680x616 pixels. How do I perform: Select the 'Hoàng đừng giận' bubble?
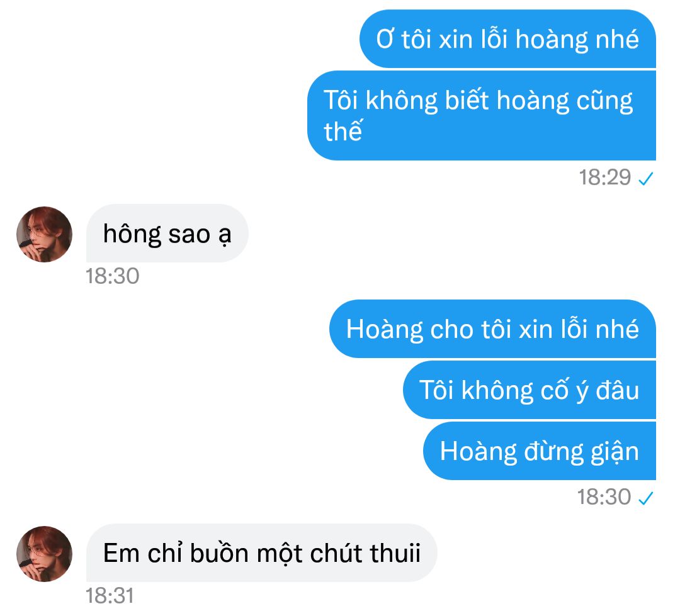(540, 451)
